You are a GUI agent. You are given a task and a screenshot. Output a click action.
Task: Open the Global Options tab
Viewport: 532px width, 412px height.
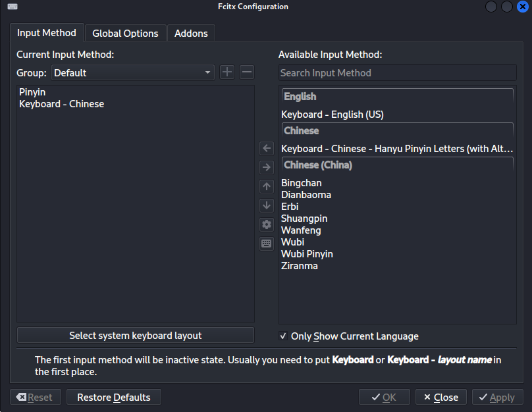click(x=125, y=33)
